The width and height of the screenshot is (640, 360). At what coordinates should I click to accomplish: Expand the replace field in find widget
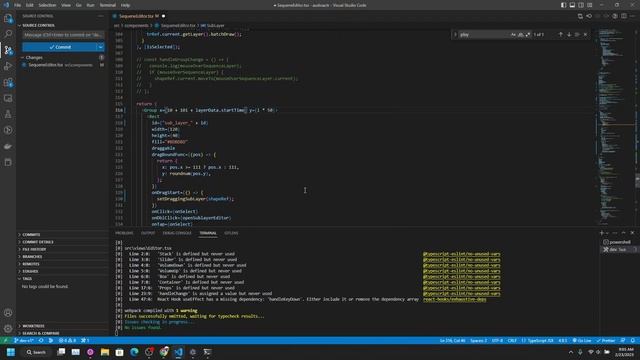pos(455,35)
